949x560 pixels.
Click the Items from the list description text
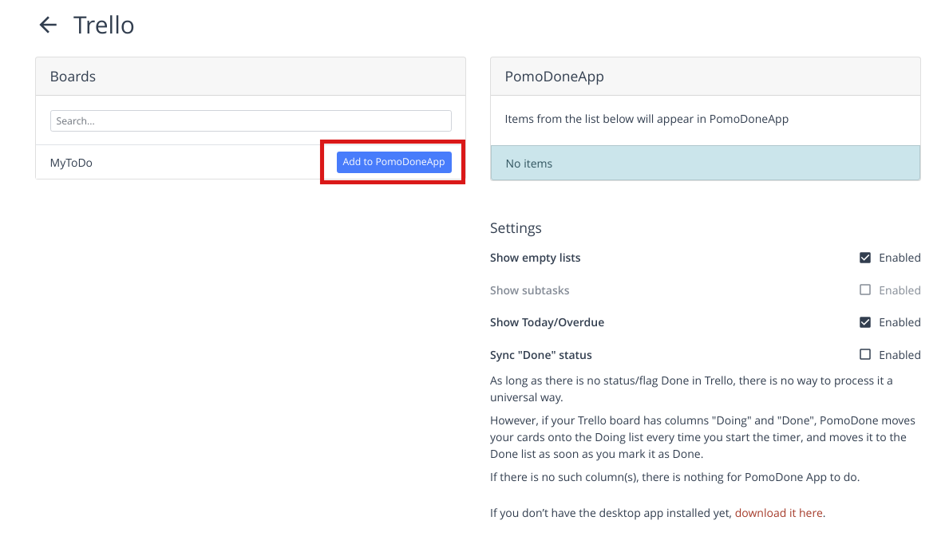pos(647,118)
